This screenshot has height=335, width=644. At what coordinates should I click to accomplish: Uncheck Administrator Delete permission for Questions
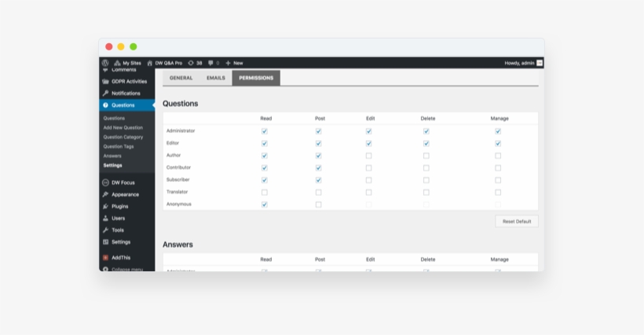pos(426,131)
